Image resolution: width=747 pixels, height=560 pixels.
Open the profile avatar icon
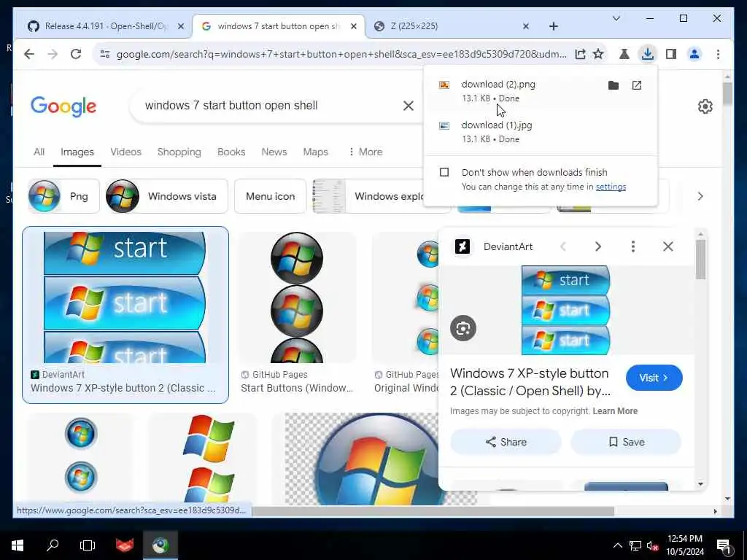[694, 54]
